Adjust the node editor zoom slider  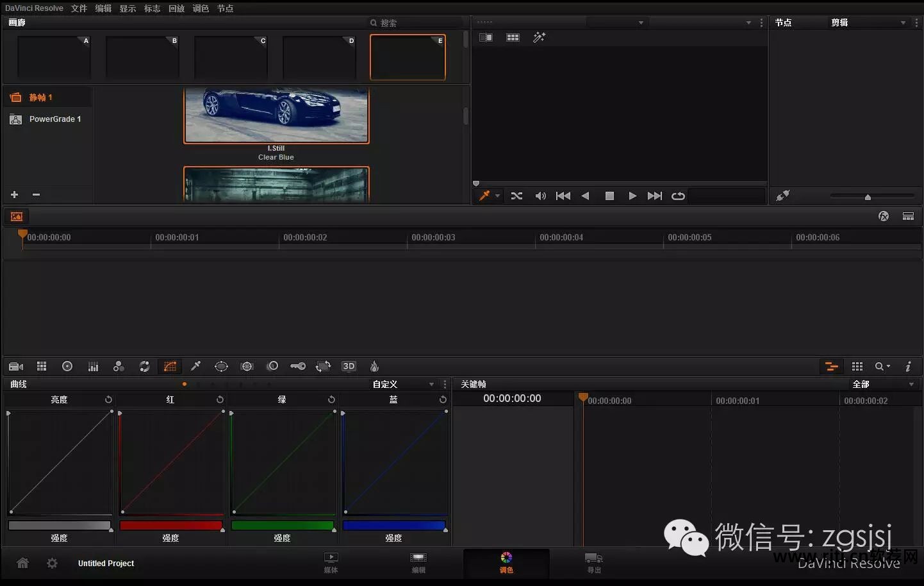pos(871,196)
